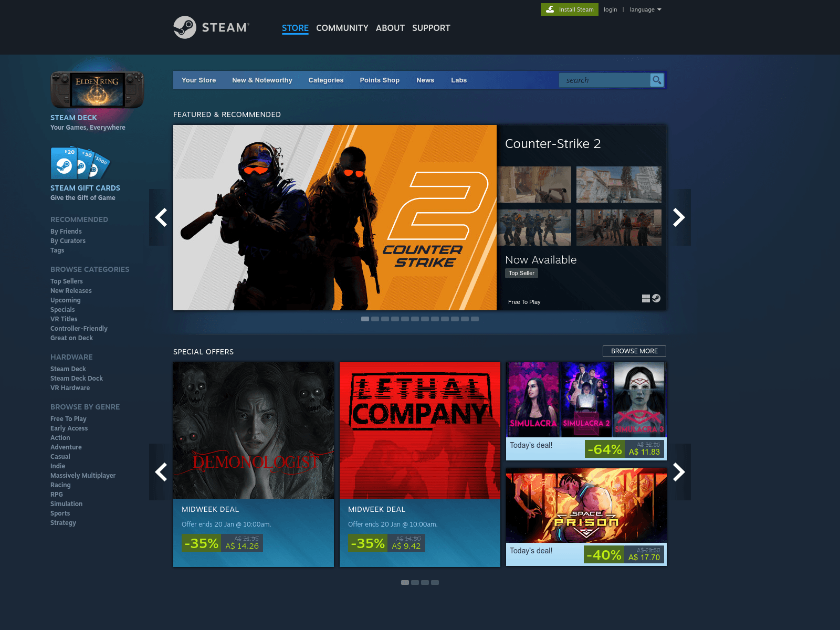The height and width of the screenshot is (630, 840).
Task: Click the Top Seller tag
Action: point(521,273)
